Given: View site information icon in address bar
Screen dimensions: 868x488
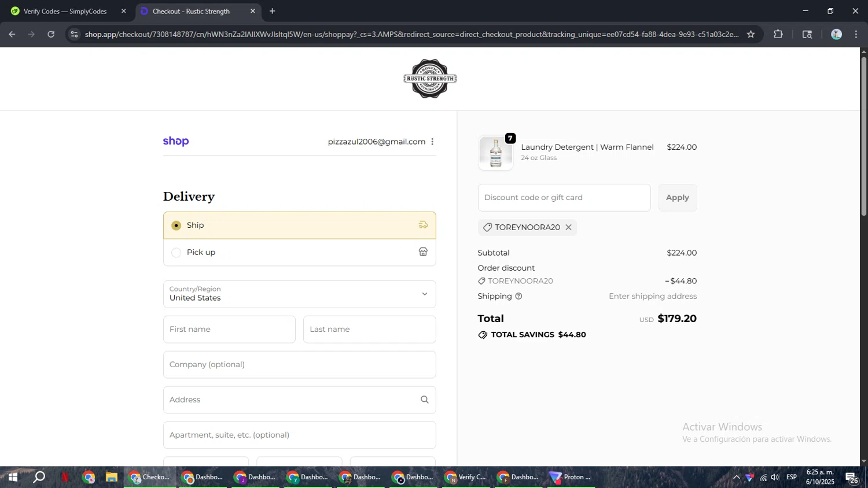Looking at the screenshot, I should (x=74, y=34).
